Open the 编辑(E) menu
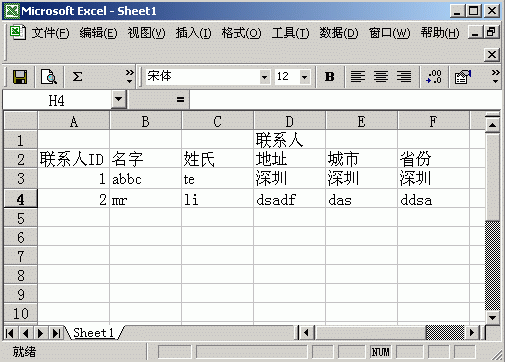This screenshot has width=505, height=362. point(98,33)
